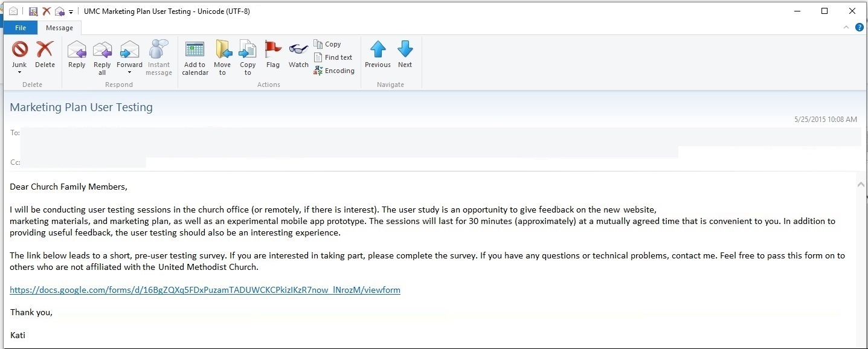Image resolution: width=868 pixels, height=349 pixels.
Task: Click the Reply envelope icon
Action: point(77,50)
